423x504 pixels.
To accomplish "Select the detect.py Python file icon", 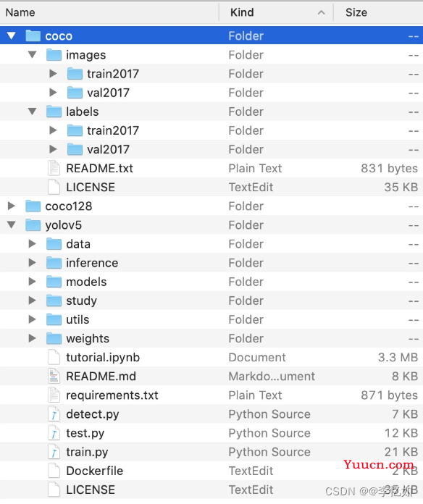I will (x=54, y=414).
